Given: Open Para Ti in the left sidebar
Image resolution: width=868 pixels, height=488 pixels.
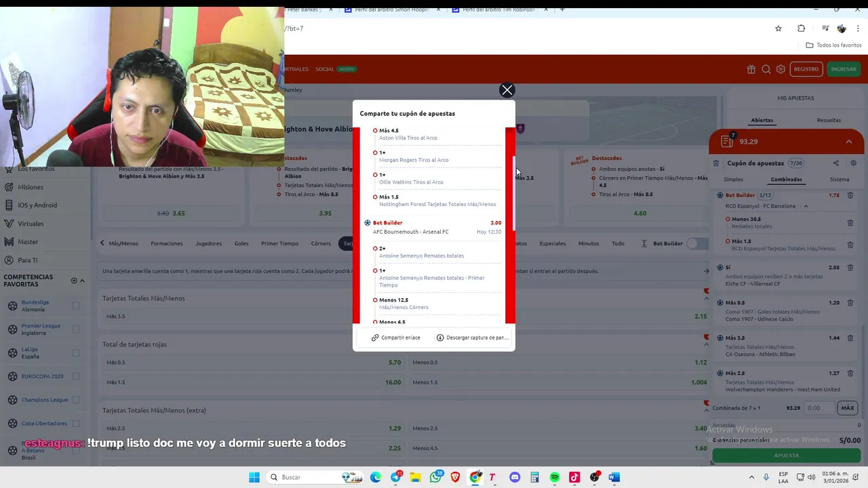Looking at the screenshot, I should [x=28, y=260].
